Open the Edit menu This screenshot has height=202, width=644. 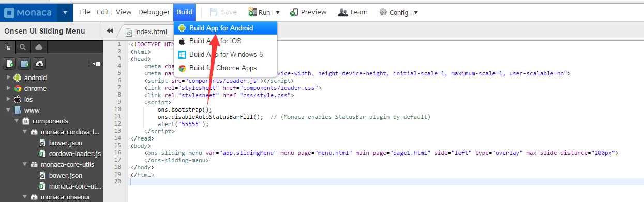click(102, 12)
